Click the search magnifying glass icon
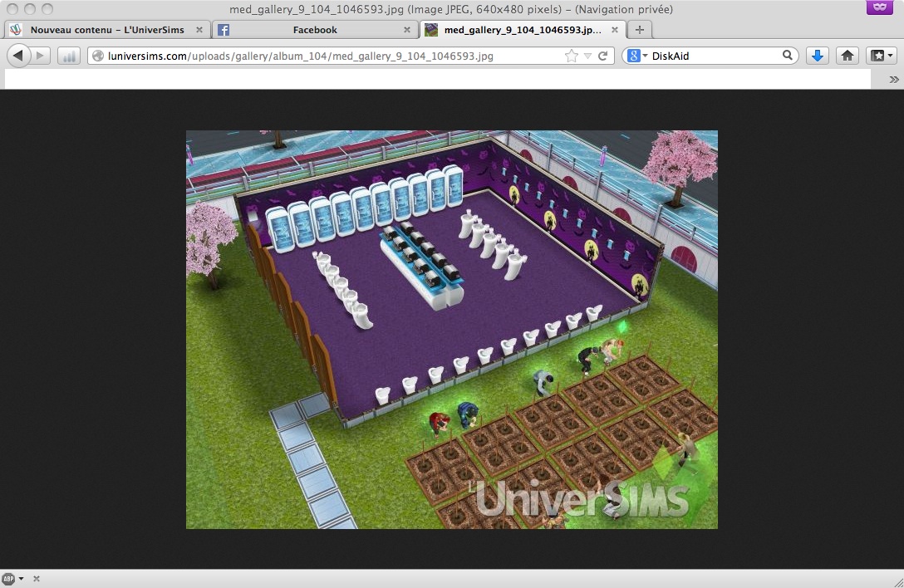The height and width of the screenshot is (588, 904). pos(787,56)
